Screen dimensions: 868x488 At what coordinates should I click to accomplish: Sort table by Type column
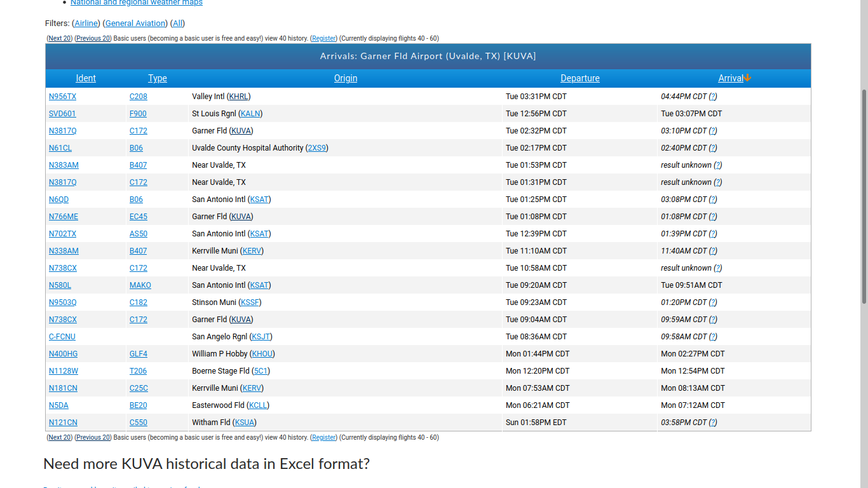point(158,78)
